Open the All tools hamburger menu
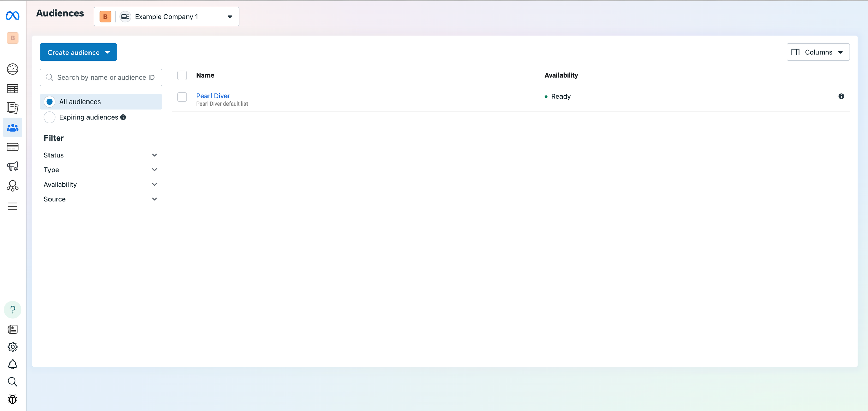Viewport: 868px width, 411px height. click(x=13, y=206)
